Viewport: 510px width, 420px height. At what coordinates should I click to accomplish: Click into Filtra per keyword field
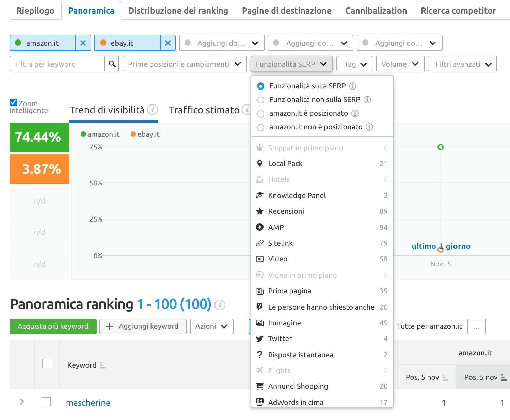pyautogui.click(x=57, y=64)
